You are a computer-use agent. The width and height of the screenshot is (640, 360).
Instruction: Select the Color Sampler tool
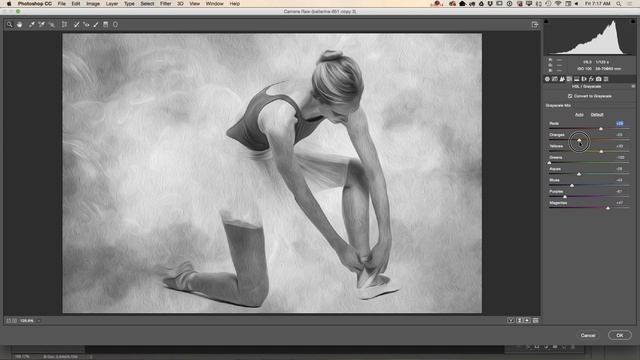tap(42, 25)
